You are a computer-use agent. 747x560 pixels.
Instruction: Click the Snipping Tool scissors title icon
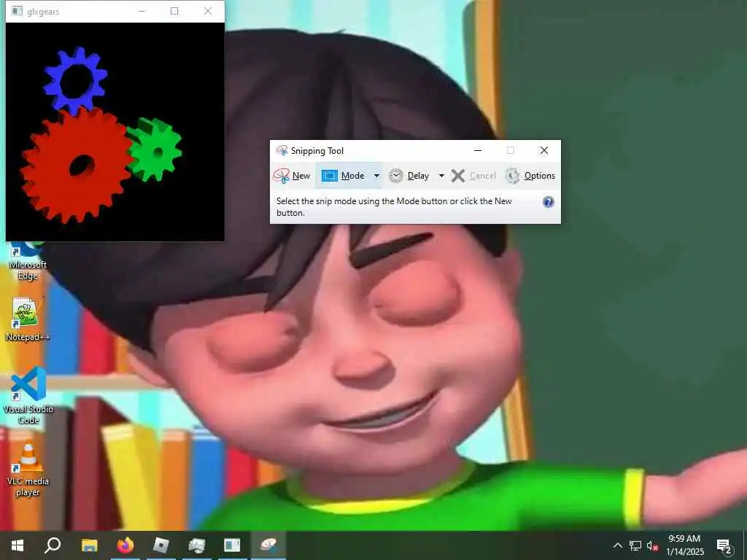coord(282,151)
